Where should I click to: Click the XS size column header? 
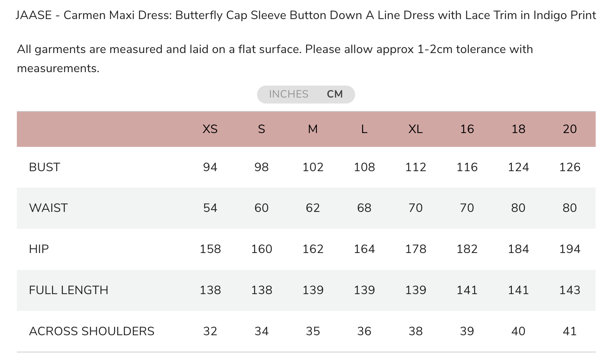pos(210,129)
